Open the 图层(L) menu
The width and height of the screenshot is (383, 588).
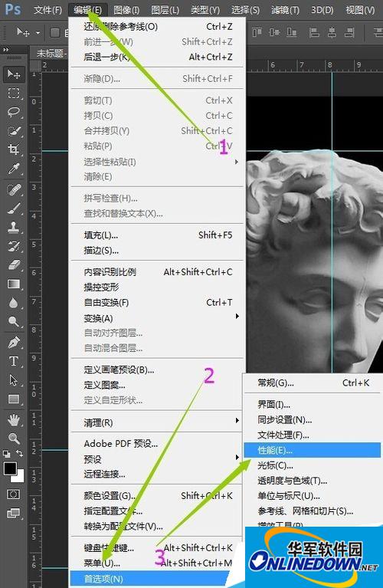point(165,10)
